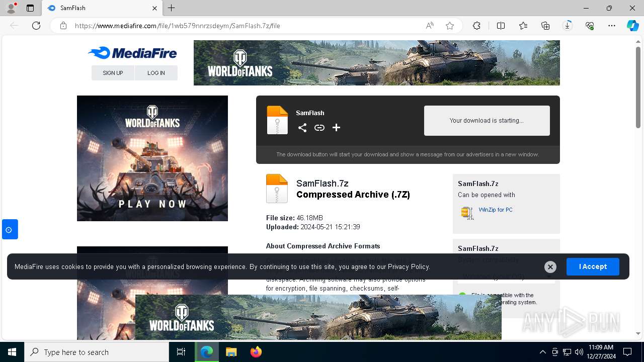This screenshot has height=362, width=644.
Task: Click the 'SamFlash.7z' file name heading
Action: pyautogui.click(x=323, y=184)
